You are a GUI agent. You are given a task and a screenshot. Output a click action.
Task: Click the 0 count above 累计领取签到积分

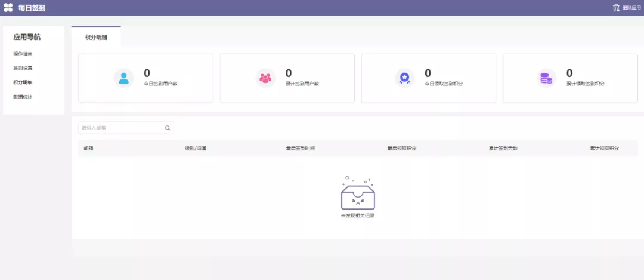click(569, 73)
